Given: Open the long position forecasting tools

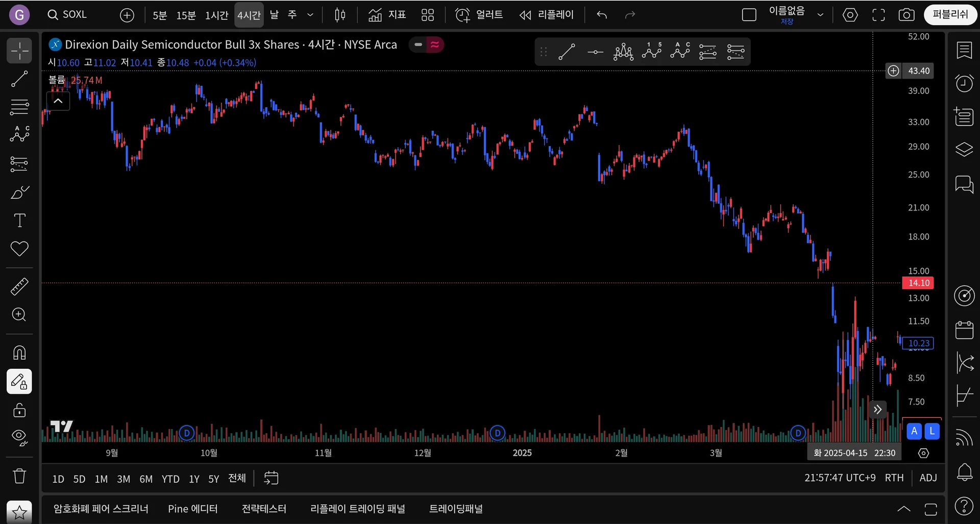Looking at the screenshot, I should coord(19,164).
